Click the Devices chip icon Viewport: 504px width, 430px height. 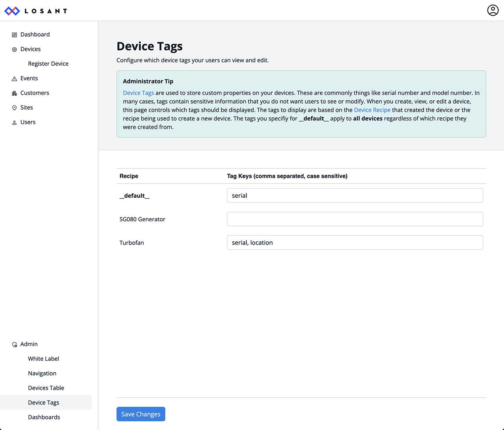pyautogui.click(x=14, y=49)
